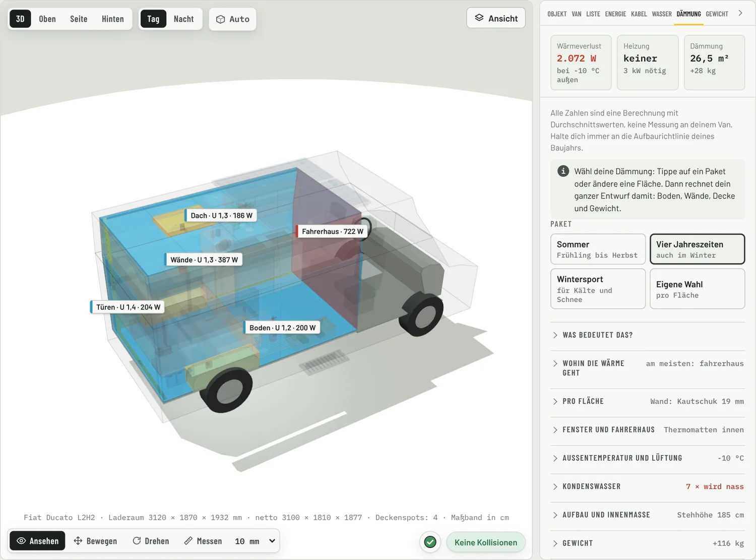Enable Nacht night mode

tap(183, 19)
